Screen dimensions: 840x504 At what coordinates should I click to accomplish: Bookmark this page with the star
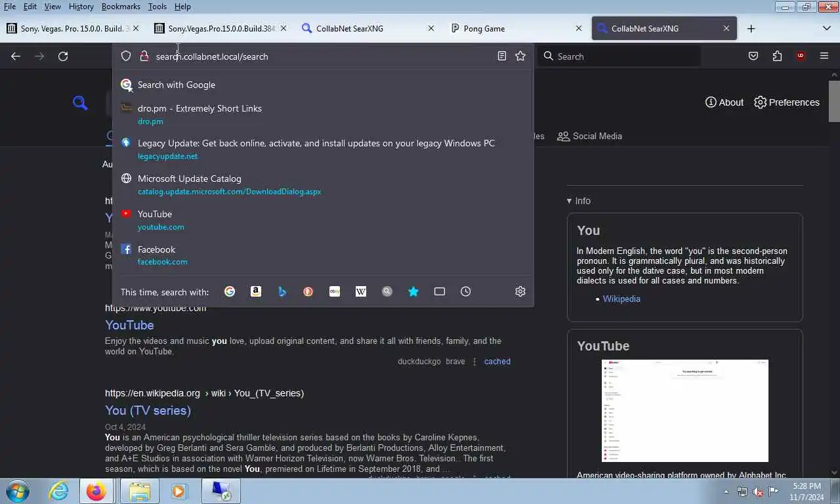(520, 56)
